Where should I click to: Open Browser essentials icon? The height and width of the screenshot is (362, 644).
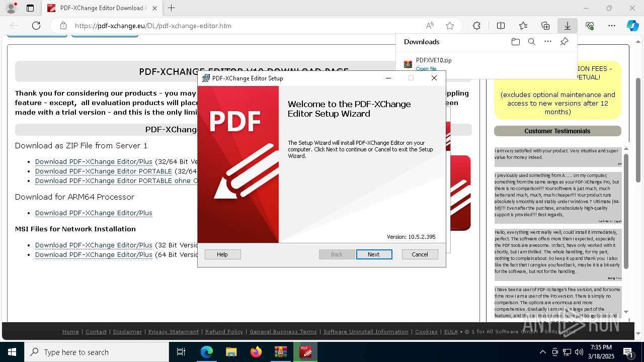pyautogui.click(x=590, y=26)
